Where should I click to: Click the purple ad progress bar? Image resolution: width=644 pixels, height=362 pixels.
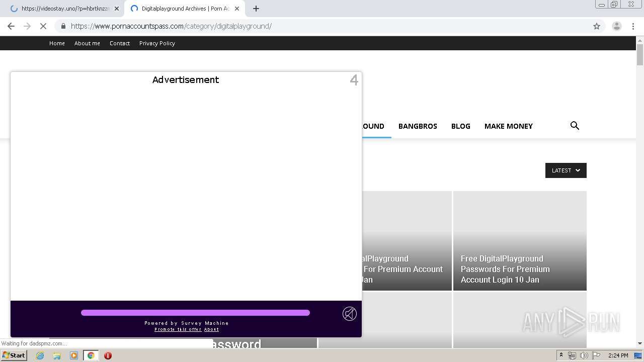click(195, 313)
